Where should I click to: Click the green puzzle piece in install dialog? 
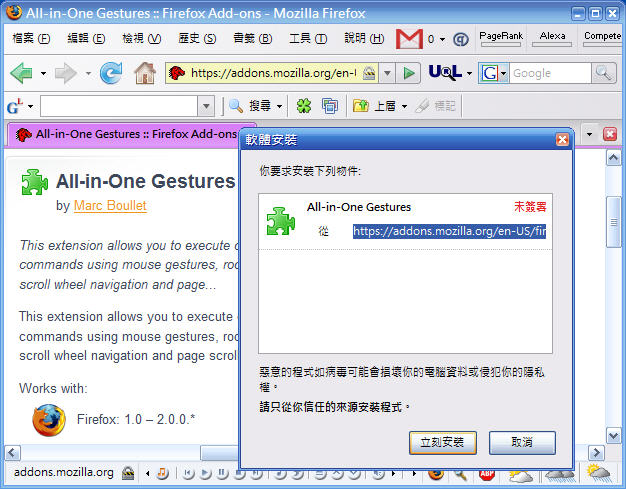click(281, 221)
